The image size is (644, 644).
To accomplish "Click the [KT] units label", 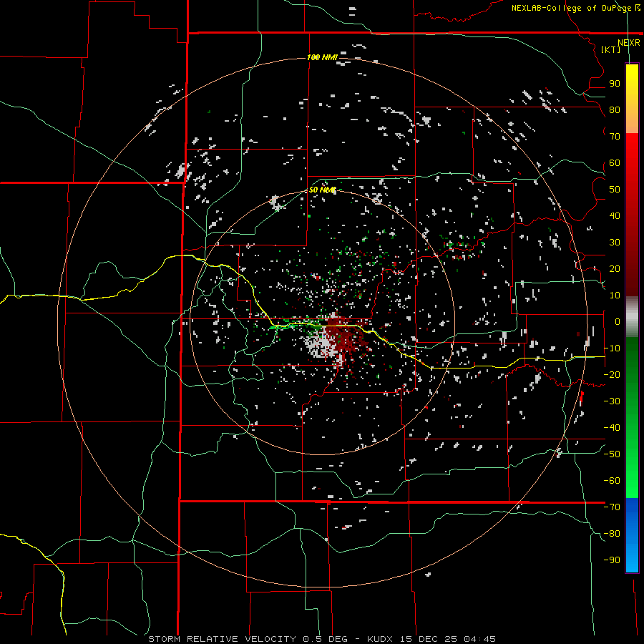I will [x=610, y=49].
